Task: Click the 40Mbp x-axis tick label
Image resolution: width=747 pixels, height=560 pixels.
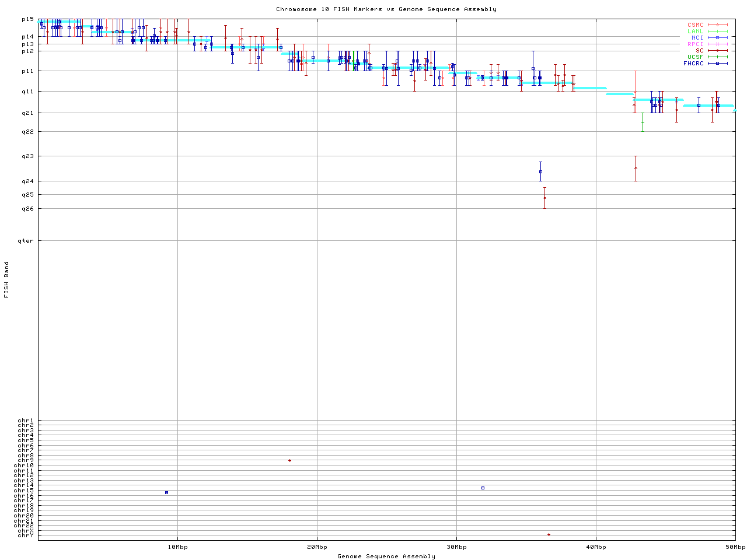Action: pos(596,547)
